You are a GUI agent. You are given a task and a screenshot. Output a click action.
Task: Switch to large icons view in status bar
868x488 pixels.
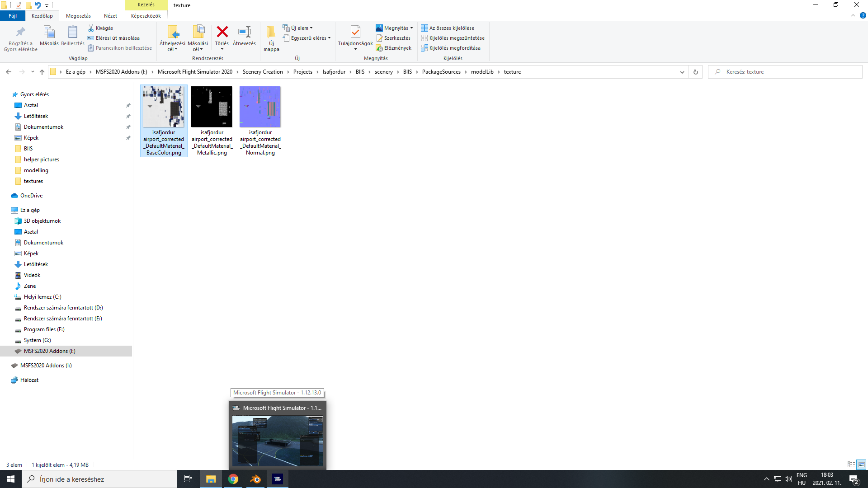point(861,465)
